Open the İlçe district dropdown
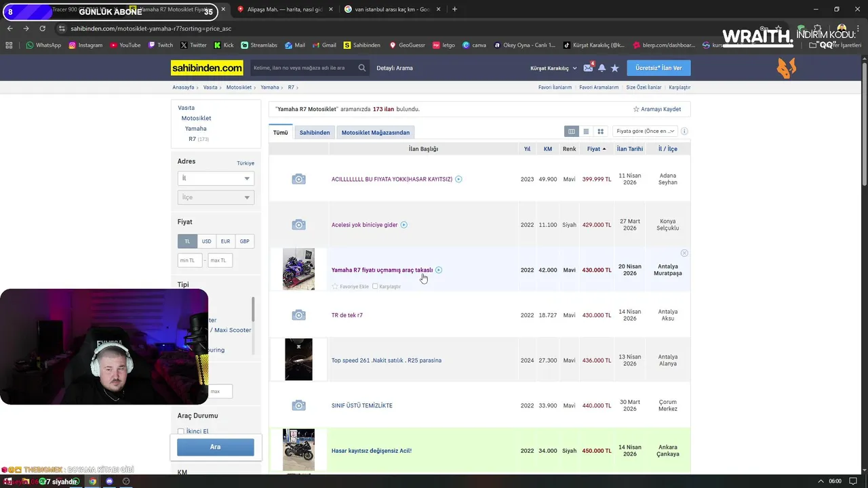The image size is (868, 488). click(216, 197)
